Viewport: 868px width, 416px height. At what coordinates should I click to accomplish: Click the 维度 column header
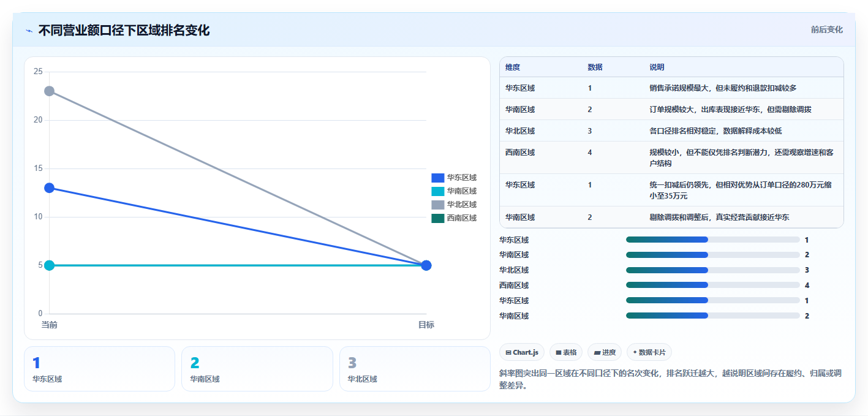[513, 67]
